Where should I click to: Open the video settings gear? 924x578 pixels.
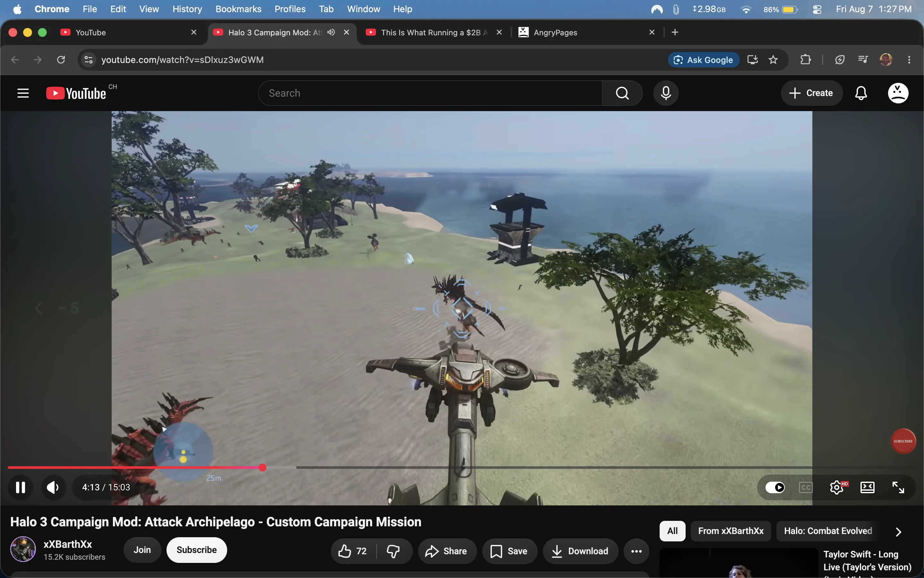click(x=837, y=487)
